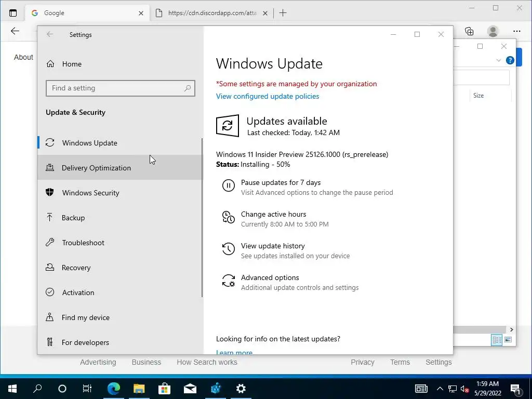The image size is (532, 399).
Task: Click the Windows Security shield icon
Action: (x=50, y=192)
